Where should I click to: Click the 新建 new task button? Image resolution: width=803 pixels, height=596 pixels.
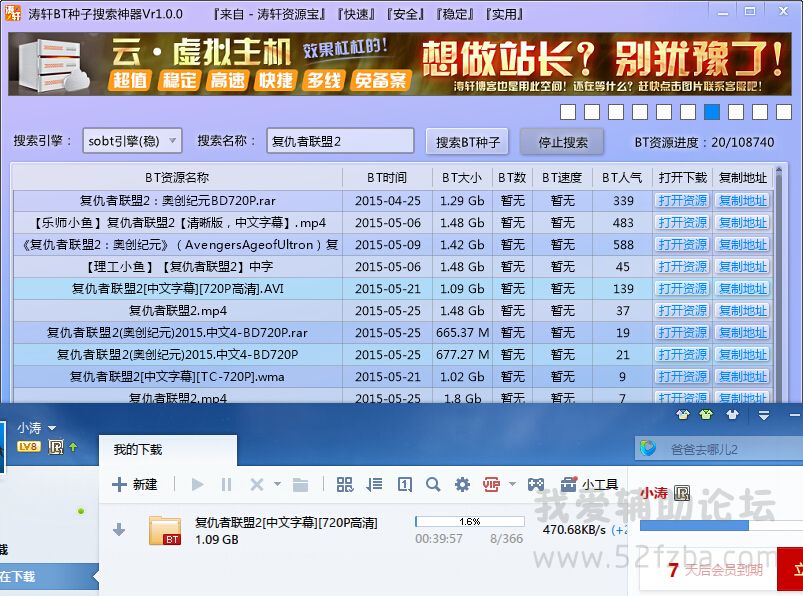point(135,485)
